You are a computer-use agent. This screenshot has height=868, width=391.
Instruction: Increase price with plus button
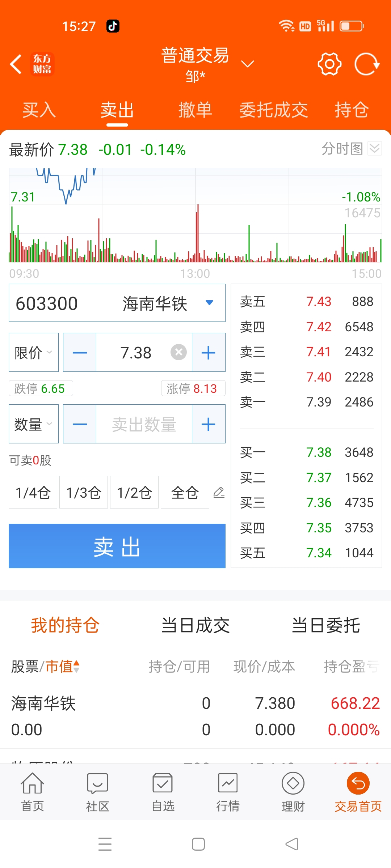point(209,352)
